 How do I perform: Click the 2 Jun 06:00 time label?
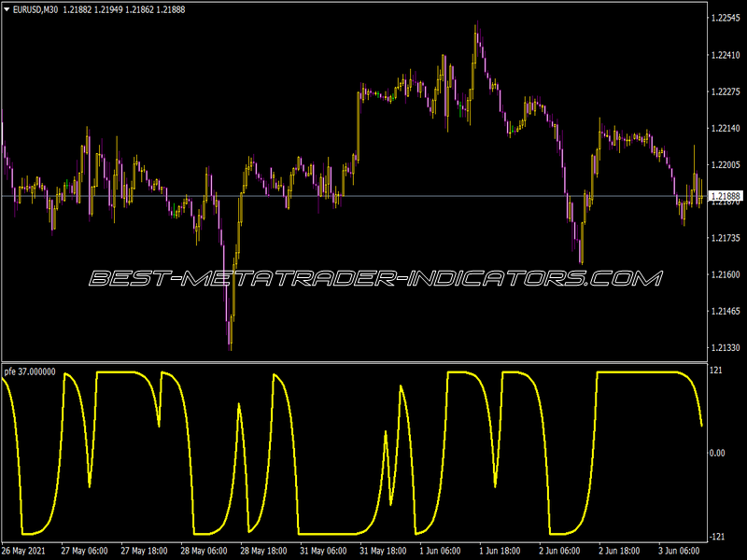tap(559, 551)
